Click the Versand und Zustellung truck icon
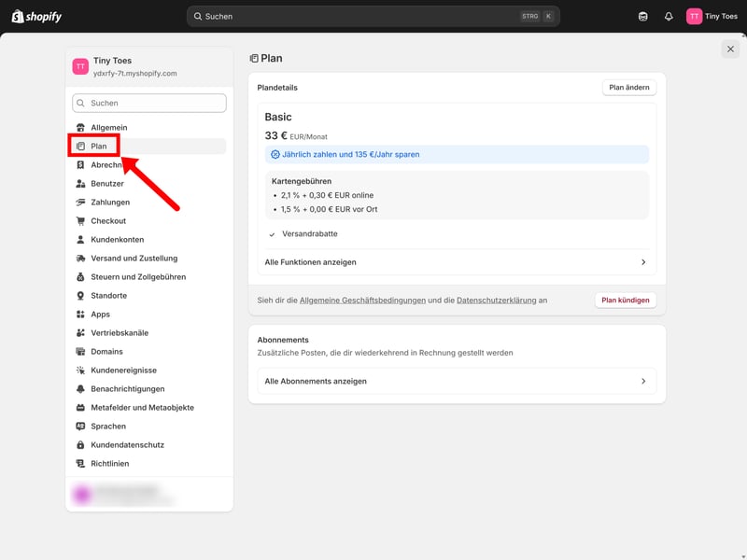The width and height of the screenshot is (747, 560). point(80,259)
